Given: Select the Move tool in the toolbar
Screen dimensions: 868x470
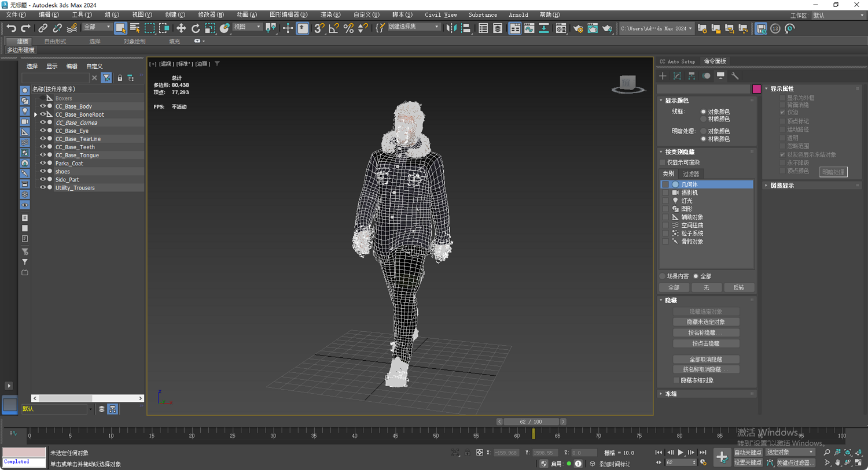Looking at the screenshot, I should (x=181, y=28).
